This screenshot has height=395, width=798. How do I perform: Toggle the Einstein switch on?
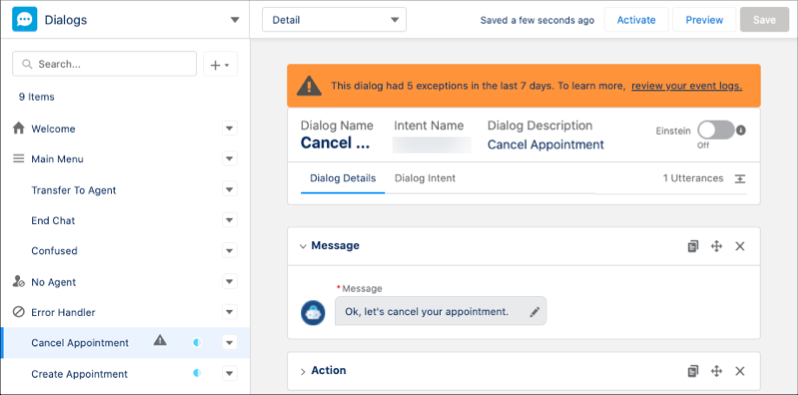point(716,130)
